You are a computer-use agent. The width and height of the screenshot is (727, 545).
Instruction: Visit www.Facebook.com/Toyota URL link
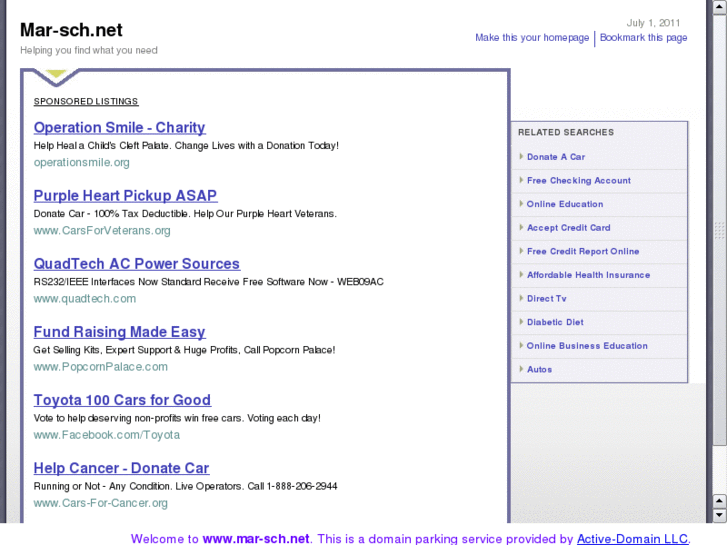pyautogui.click(x=107, y=435)
